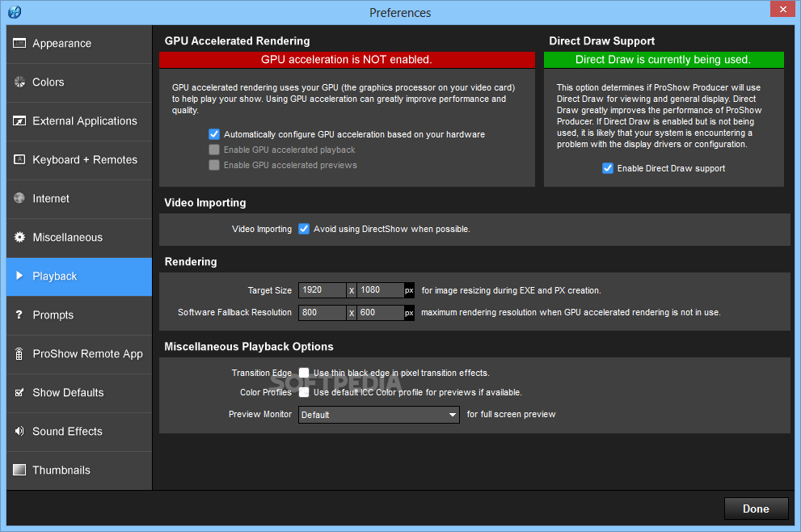Click the Appearance sidebar icon
This screenshot has height=532, width=801.
click(x=19, y=43)
